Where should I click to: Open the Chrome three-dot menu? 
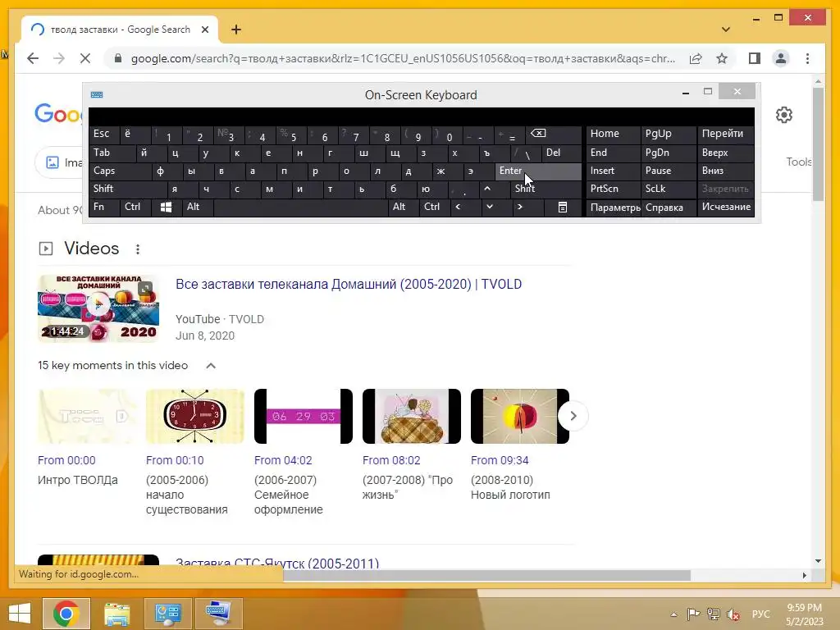(807, 58)
